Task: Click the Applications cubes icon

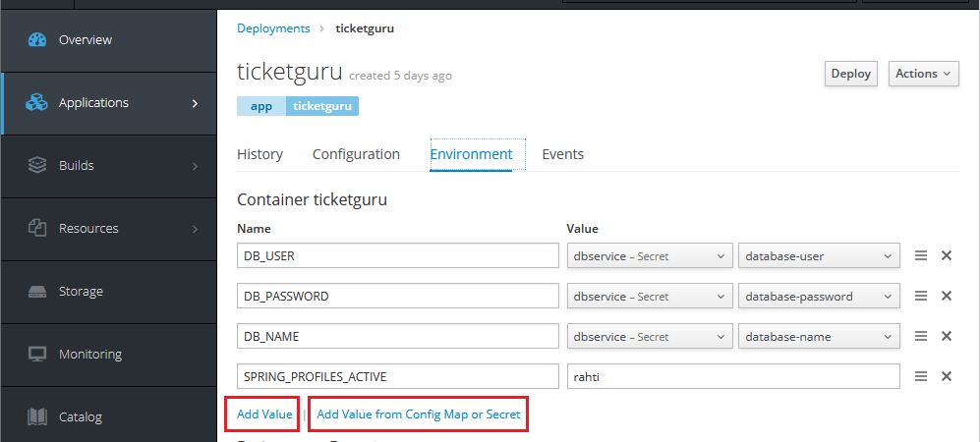Action: [x=37, y=103]
